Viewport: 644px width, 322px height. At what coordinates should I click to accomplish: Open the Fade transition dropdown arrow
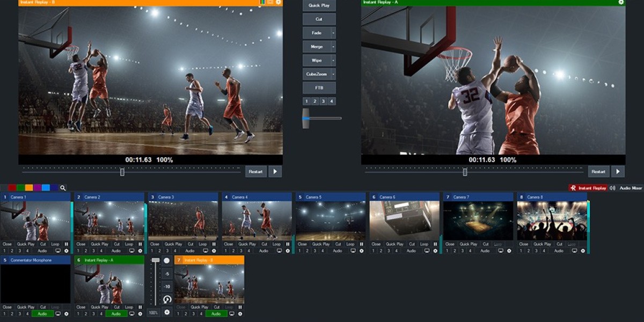(x=333, y=33)
